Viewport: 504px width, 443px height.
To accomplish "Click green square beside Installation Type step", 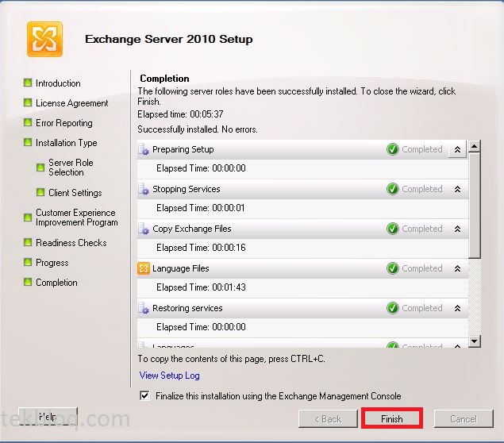I will 28,142.
